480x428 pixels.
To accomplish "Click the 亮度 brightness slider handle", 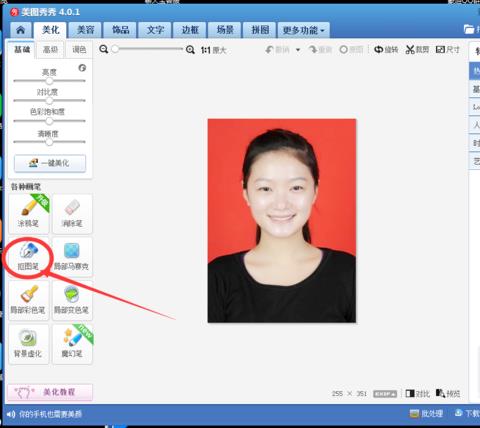I will click(x=49, y=81).
